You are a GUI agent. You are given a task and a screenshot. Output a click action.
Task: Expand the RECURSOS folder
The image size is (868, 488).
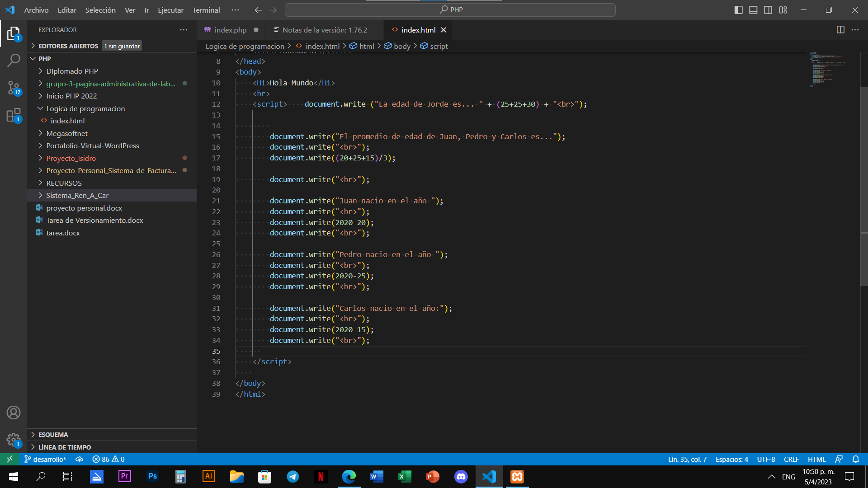[x=112, y=183]
